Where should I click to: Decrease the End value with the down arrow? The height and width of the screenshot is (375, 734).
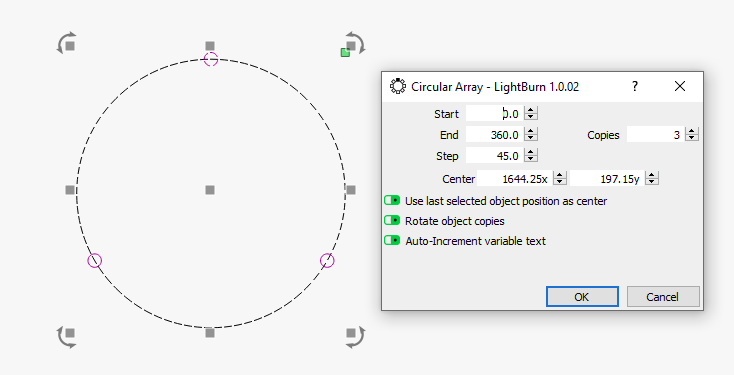pos(531,138)
